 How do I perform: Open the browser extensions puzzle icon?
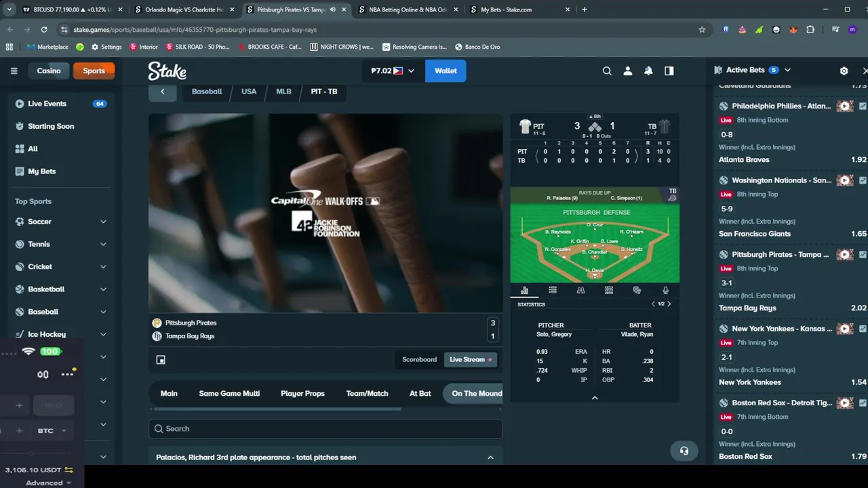[x=810, y=30]
